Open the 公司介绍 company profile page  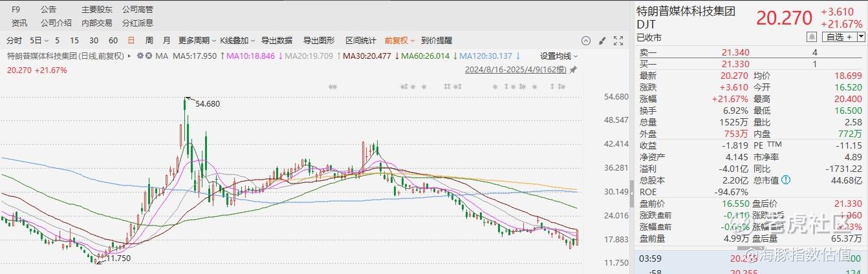[x=56, y=23]
